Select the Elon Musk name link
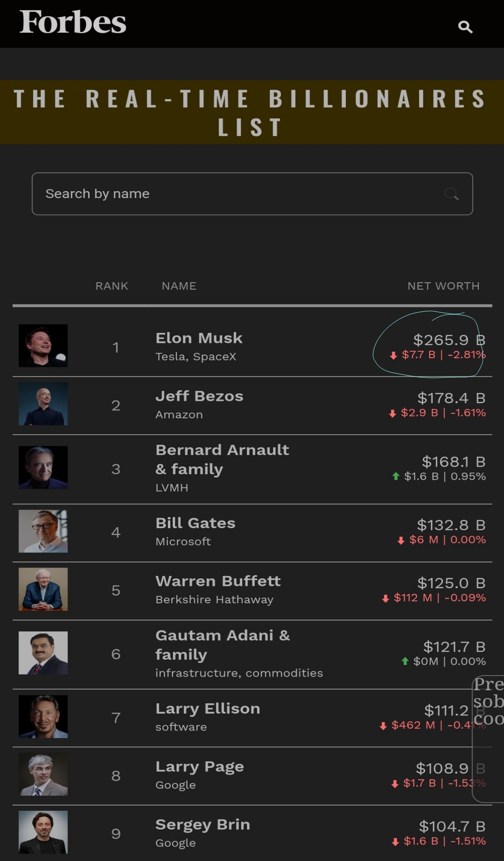 coord(199,338)
